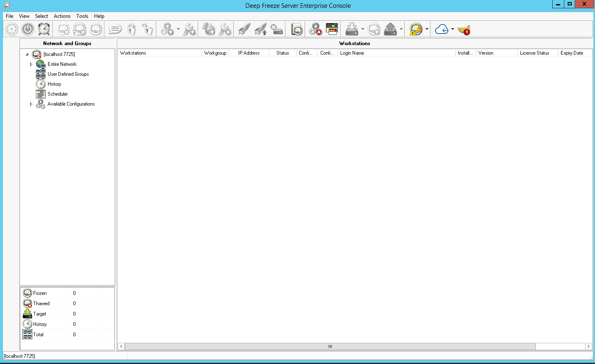Click the wrench with up-arrow maintenance icon
The height and width of the screenshot is (364, 595).
tap(189, 29)
